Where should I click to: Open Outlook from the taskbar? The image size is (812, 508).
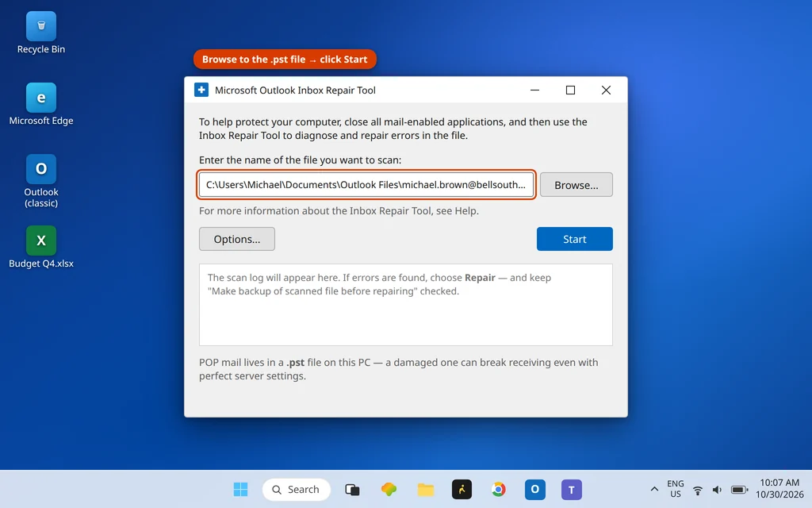coord(535,489)
